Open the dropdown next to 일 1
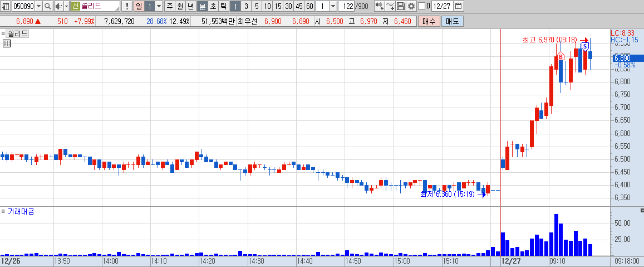The width and height of the screenshot is (644, 267). [159, 6]
